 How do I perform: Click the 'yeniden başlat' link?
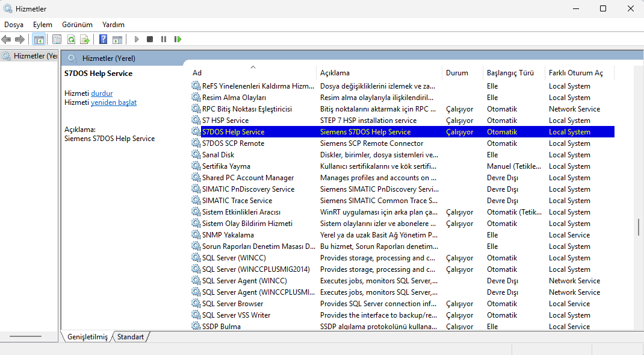(114, 102)
